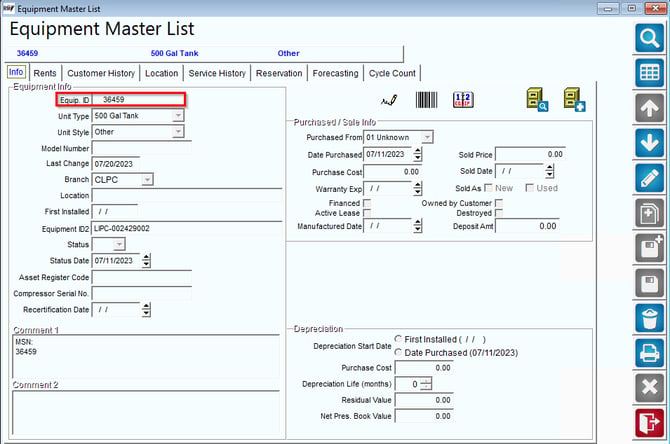This screenshot has width=670, height=444.
Task: Open the grid list view icon
Action: pos(649,73)
